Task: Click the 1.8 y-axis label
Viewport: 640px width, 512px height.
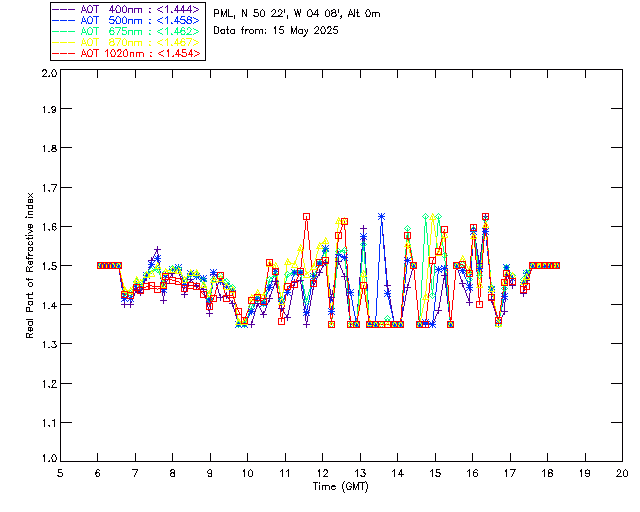Action: pyautogui.click(x=49, y=148)
